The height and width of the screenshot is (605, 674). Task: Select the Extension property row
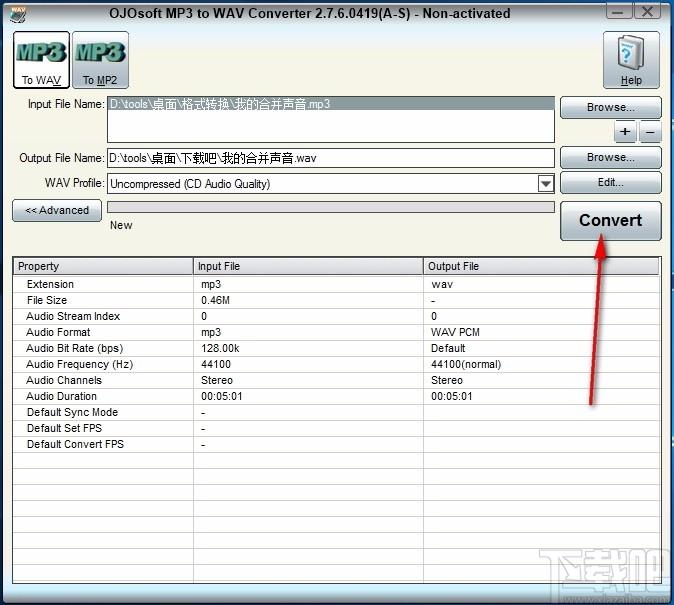pyautogui.click(x=337, y=284)
